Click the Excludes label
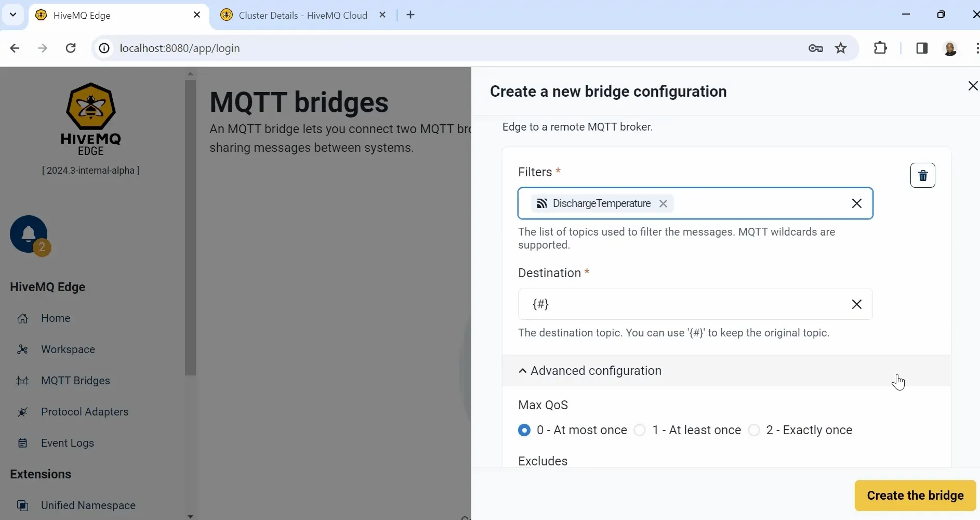 pyautogui.click(x=542, y=461)
